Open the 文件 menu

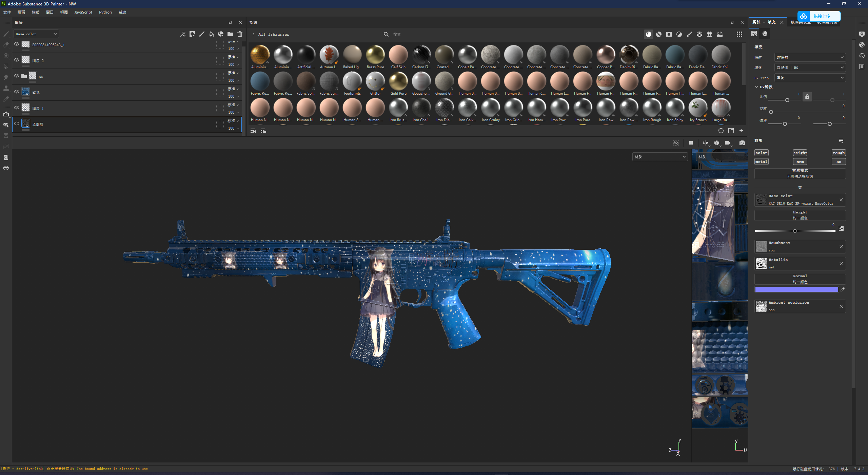7,12
